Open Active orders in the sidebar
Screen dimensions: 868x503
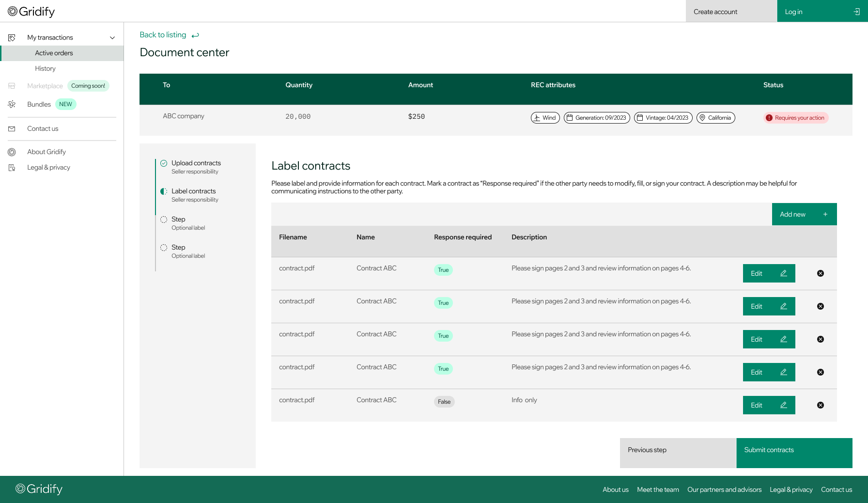click(62, 53)
